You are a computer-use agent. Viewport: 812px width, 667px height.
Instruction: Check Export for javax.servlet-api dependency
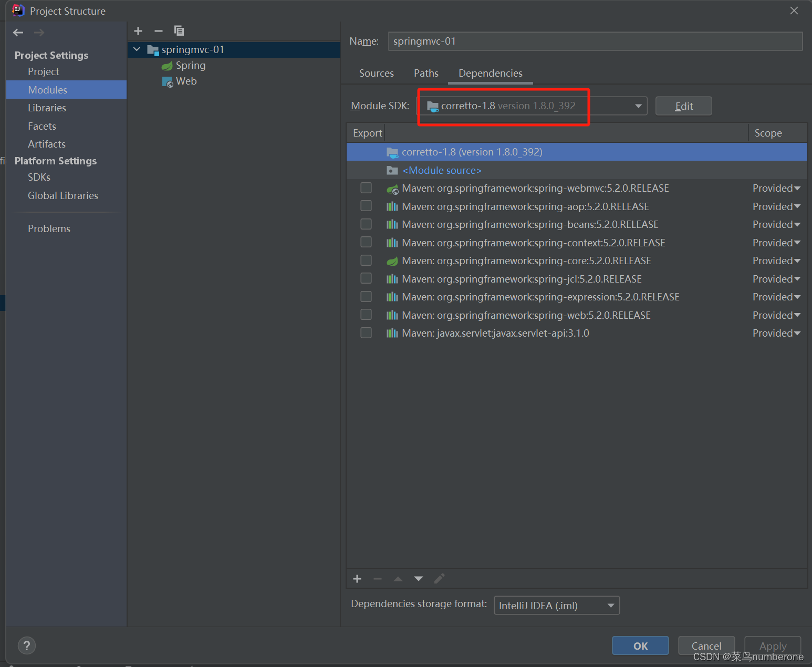pyautogui.click(x=366, y=333)
